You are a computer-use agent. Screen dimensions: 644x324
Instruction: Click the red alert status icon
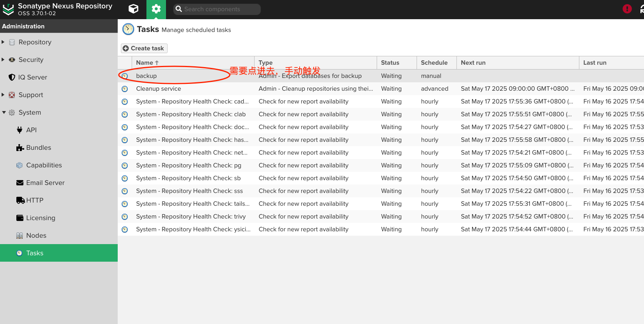627,9
